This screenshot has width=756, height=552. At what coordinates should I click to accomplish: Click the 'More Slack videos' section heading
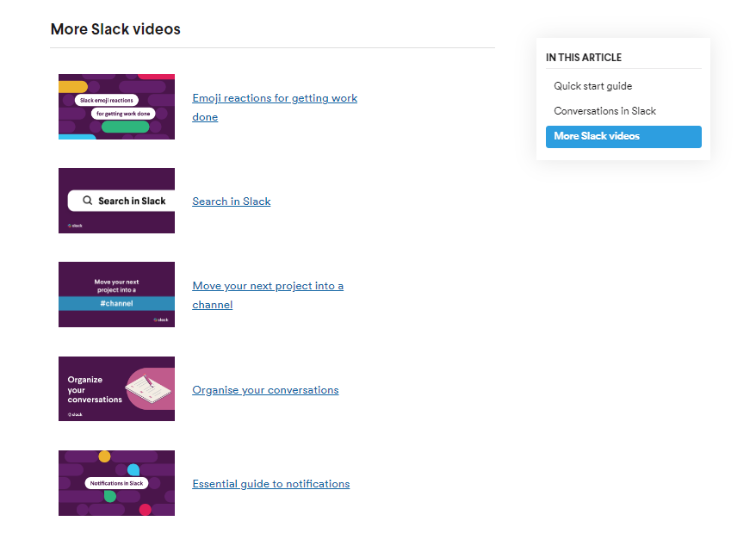[x=115, y=29]
